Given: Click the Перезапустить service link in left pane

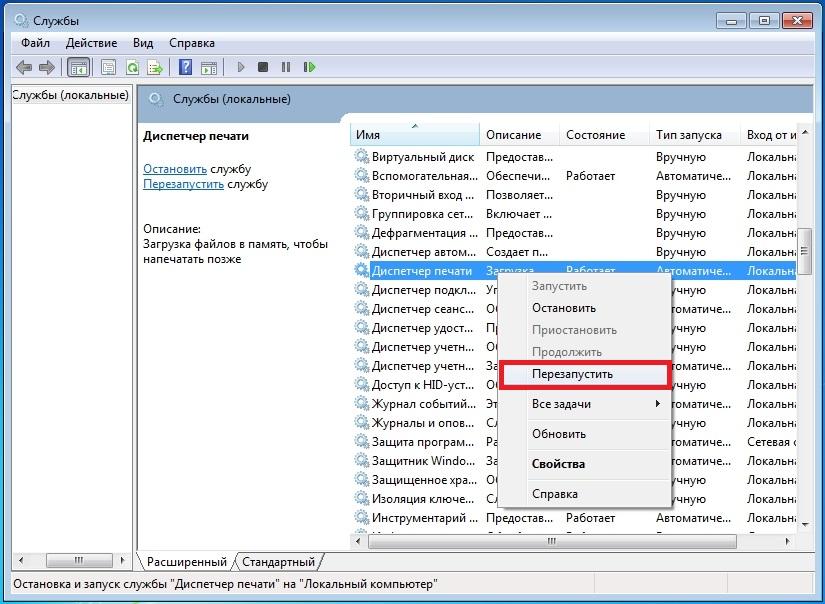Looking at the screenshot, I should [183, 184].
